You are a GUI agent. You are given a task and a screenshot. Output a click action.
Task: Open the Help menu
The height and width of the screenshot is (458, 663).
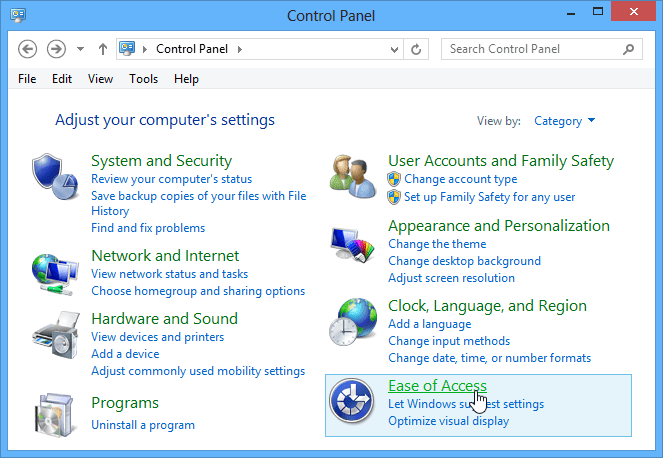pos(186,79)
